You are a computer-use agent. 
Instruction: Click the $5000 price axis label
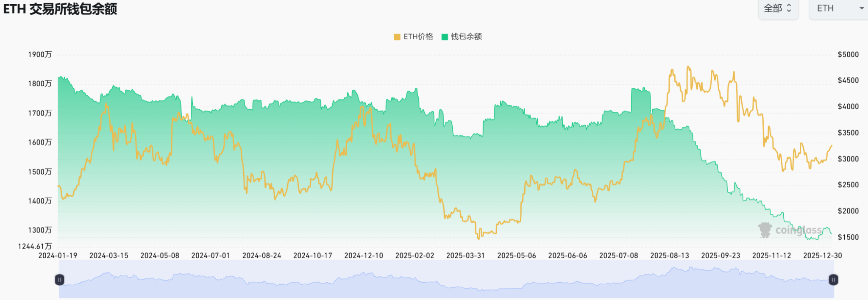click(848, 55)
